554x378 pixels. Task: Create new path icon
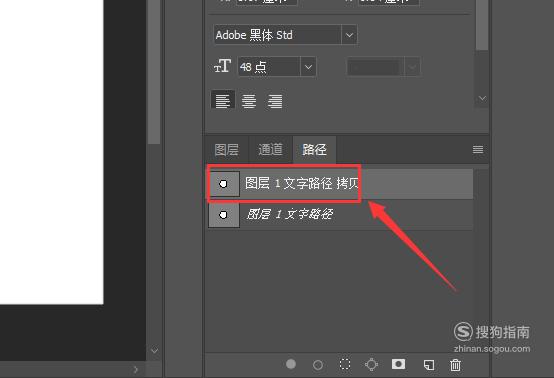click(x=429, y=365)
